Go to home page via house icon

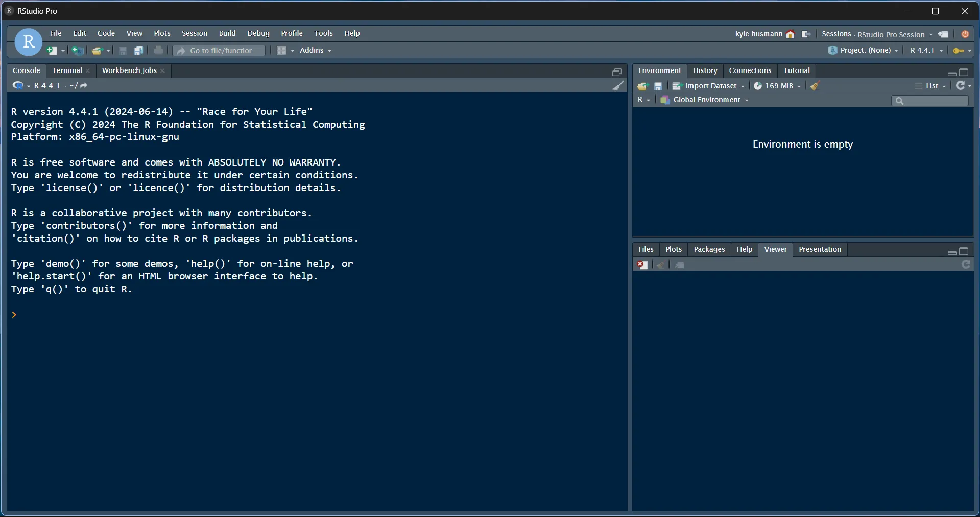tap(791, 34)
